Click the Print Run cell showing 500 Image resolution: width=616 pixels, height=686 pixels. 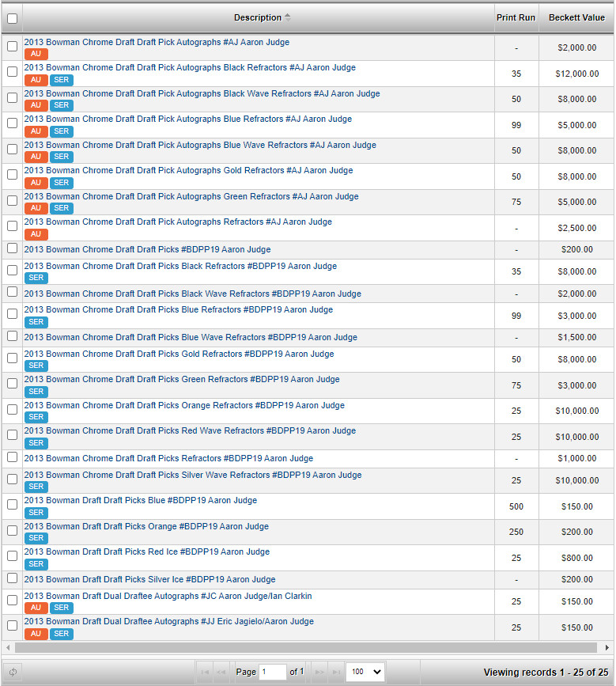tap(516, 506)
